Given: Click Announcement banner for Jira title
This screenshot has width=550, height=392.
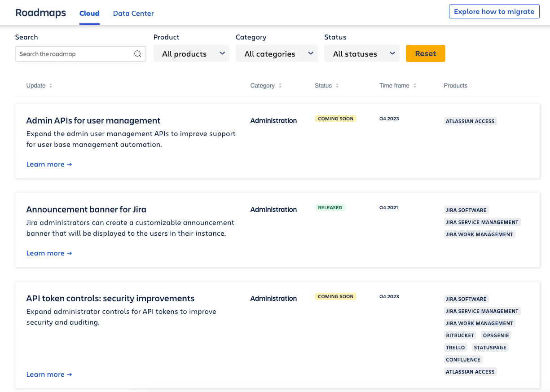Looking at the screenshot, I should coord(86,210).
